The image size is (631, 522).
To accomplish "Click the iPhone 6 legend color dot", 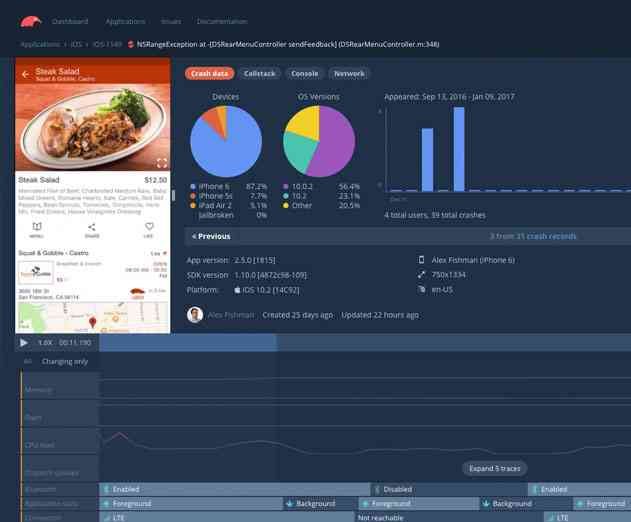I will (x=193, y=186).
